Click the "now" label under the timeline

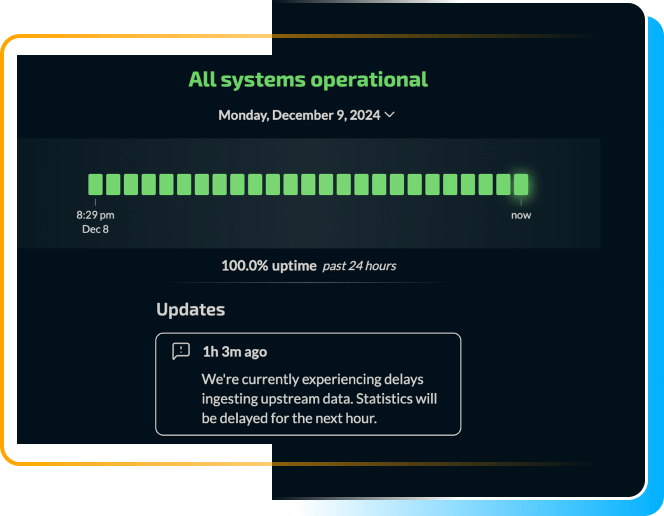521,215
